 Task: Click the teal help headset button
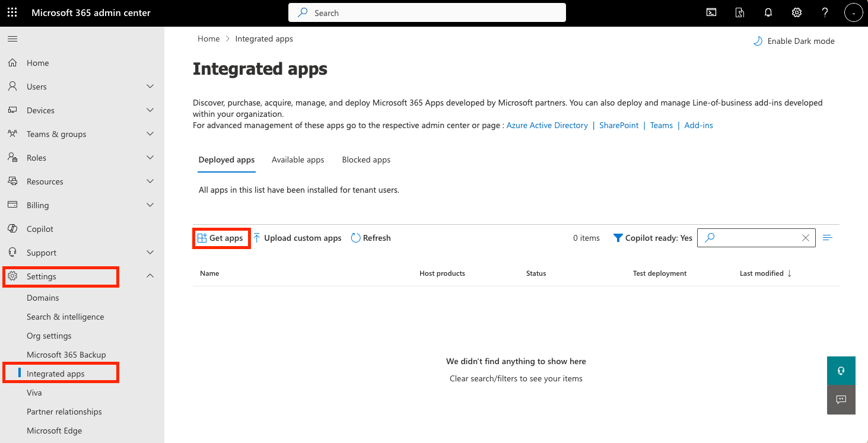point(841,371)
